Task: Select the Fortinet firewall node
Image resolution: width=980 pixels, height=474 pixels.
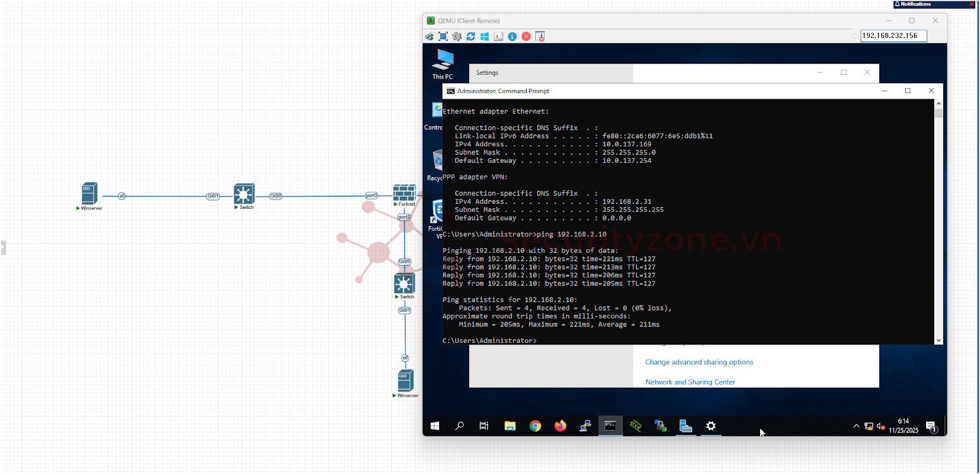Action: [404, 193]
